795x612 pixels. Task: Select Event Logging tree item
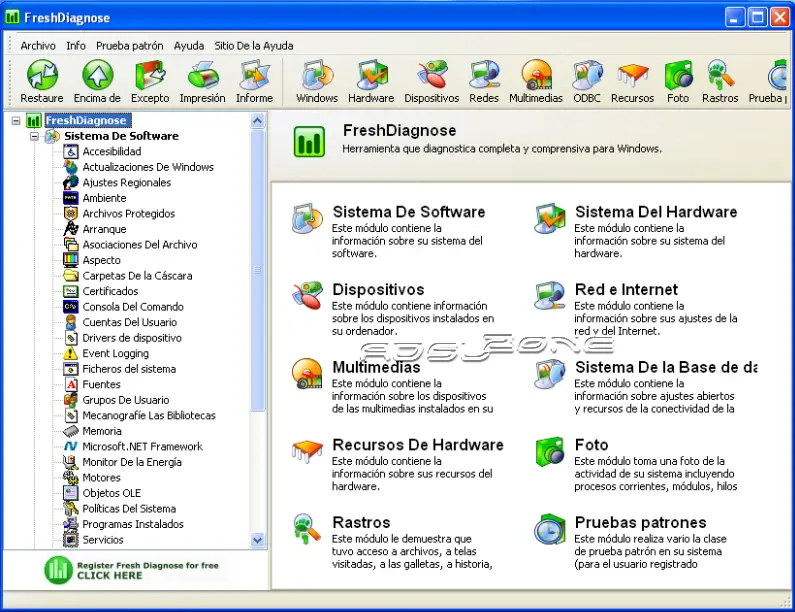pyautogui.click(x=116, y=353)
